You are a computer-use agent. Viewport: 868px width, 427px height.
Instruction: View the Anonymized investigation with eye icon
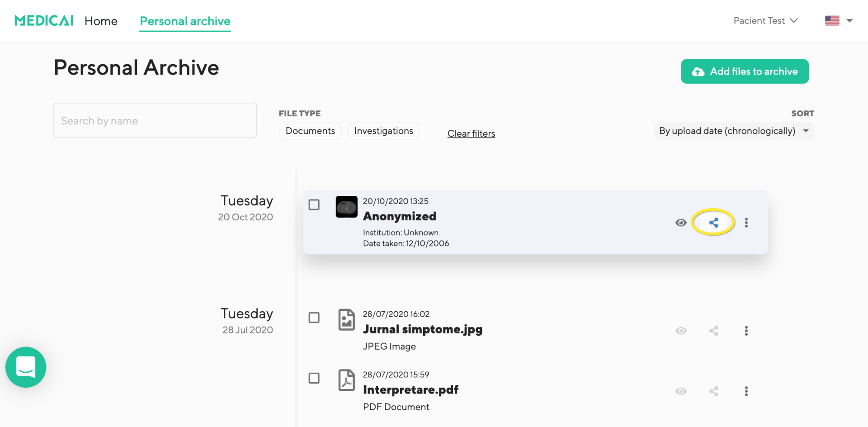point(681,223)
